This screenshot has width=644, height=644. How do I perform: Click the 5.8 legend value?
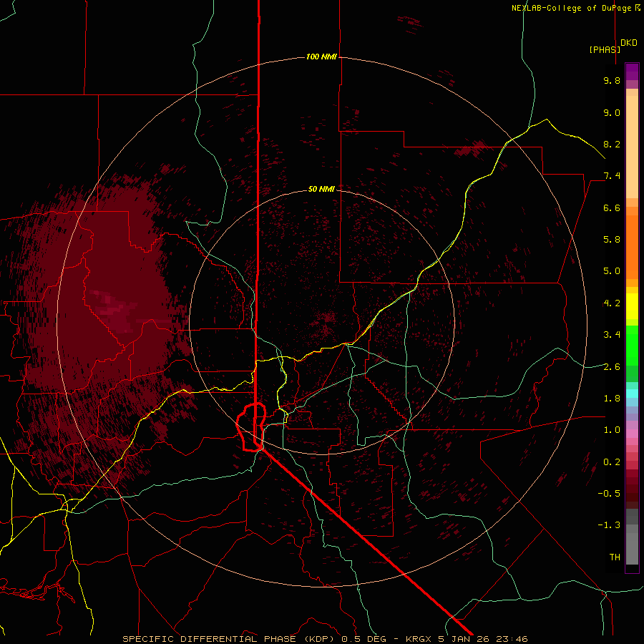pyautogui.click(x=612, y=240)
